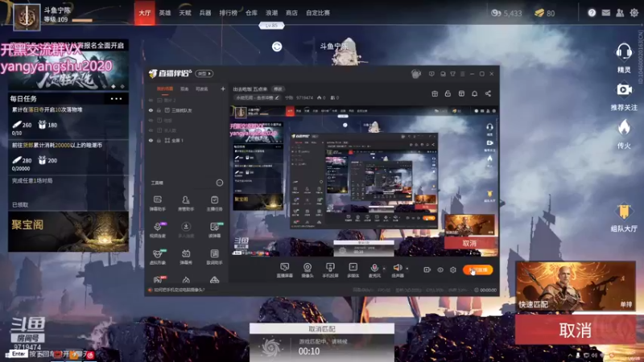This screenshot has width=644, height=362.
Task: Open the 主播任务 tool
Action: pos(214,203)
